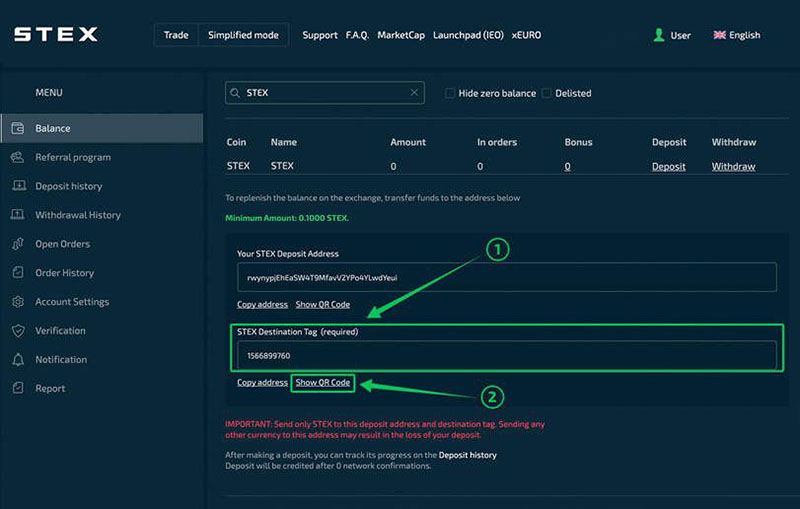800x509 pixels.
Task: Show QR Code for destination tag
Action: [x=322, y=383]
